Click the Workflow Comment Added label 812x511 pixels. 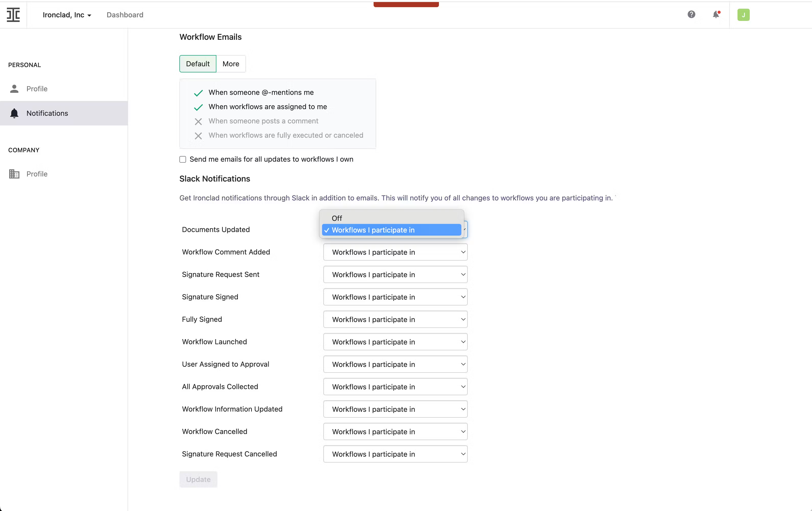(226, 252)
